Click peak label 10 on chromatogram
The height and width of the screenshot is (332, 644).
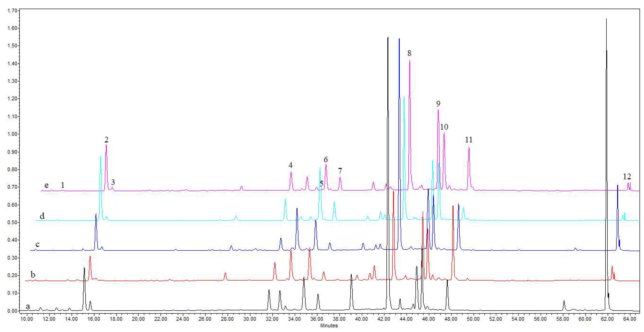444,127
